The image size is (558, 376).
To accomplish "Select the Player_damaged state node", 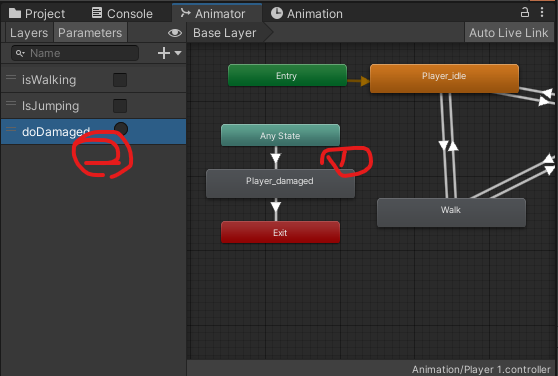I will [x=280, y=184].
